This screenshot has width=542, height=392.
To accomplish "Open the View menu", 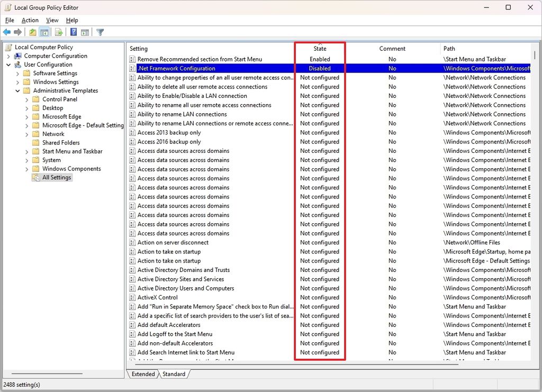I will pos(52,20).
